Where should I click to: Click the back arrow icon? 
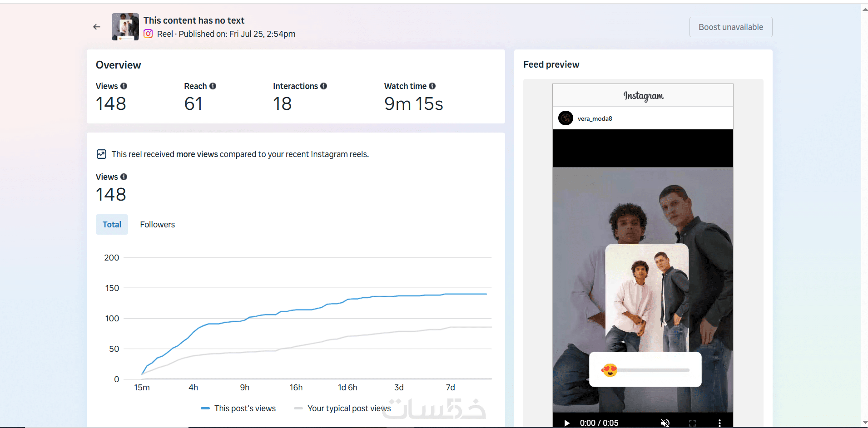coord(97,27)
